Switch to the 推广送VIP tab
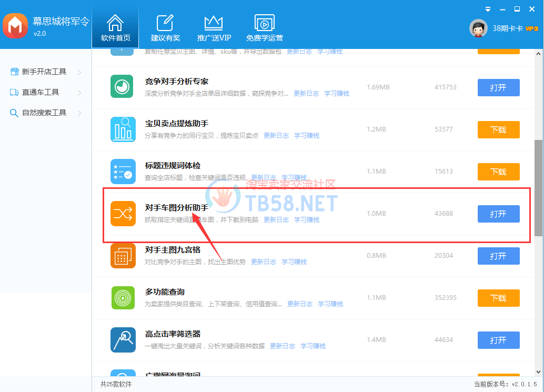The image size is (544, 392). pyautogui.click(x=214, y=28)
